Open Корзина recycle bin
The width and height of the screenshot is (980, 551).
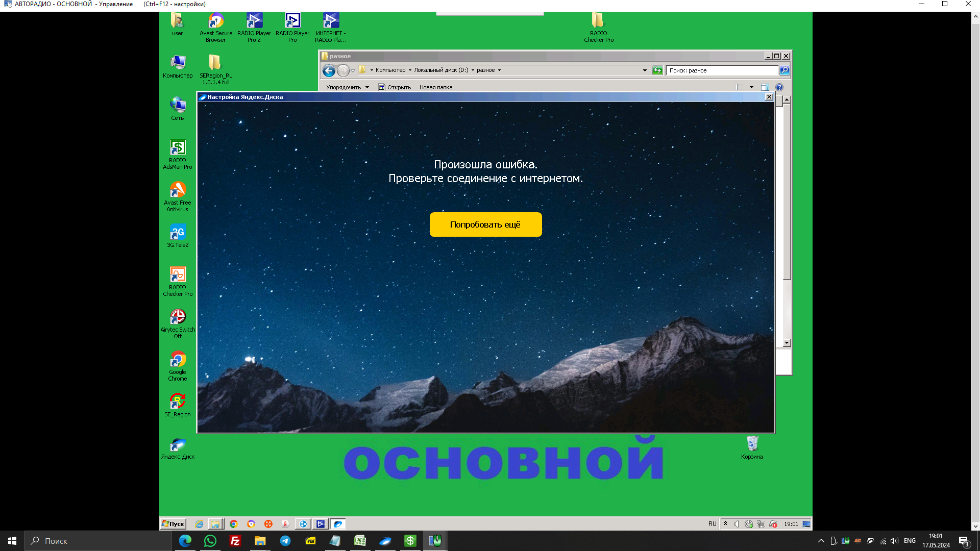pos(752,447)
